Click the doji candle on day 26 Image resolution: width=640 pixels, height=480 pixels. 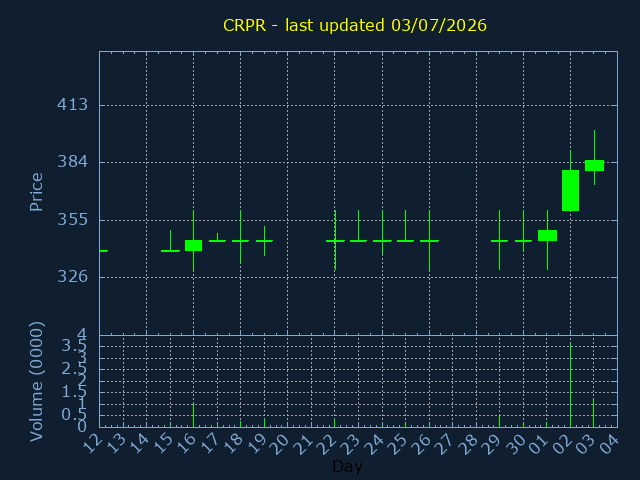tap(429, 241)
